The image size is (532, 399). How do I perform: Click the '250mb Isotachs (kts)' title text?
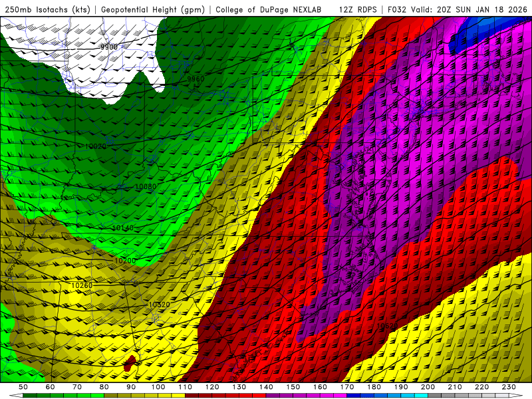tap(47, 9)
